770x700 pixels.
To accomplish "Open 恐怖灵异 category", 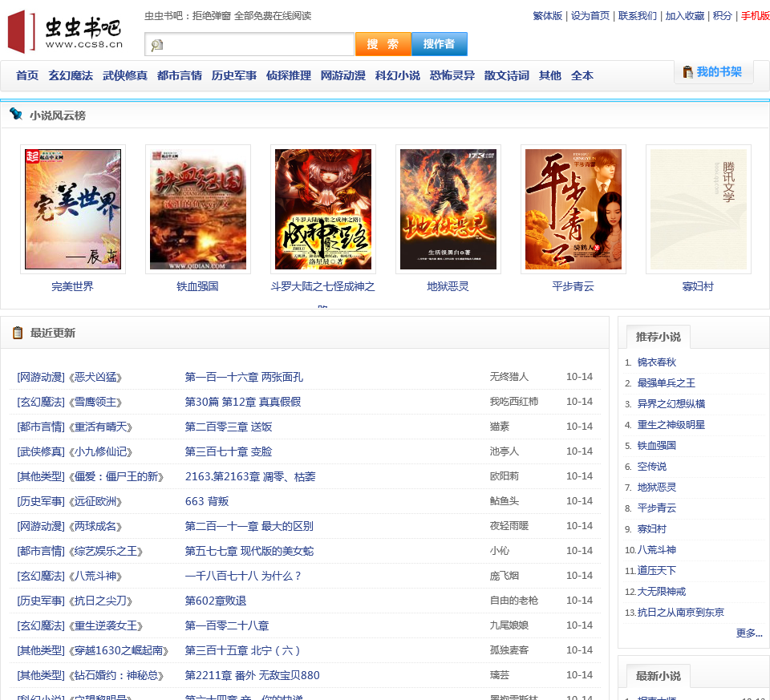I will click(452, 75).
